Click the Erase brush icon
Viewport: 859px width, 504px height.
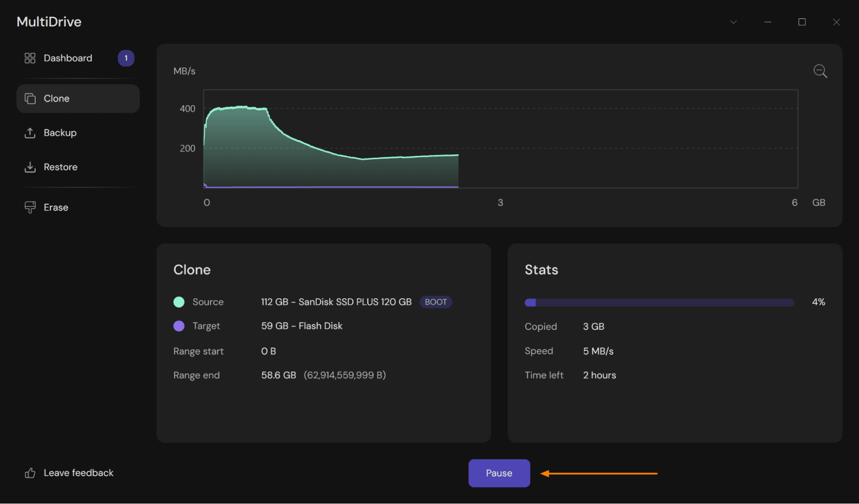pyautogui.click(x=30, y=207)
